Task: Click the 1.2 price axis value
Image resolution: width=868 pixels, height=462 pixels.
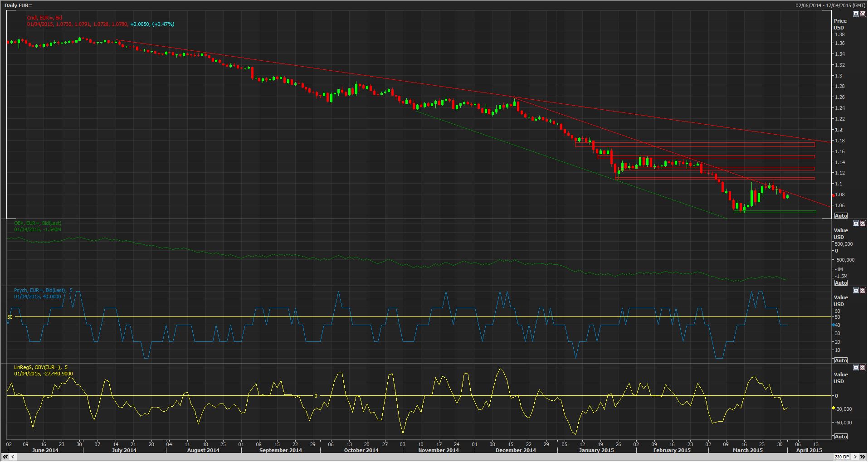Action: click(x=838, y=130)
